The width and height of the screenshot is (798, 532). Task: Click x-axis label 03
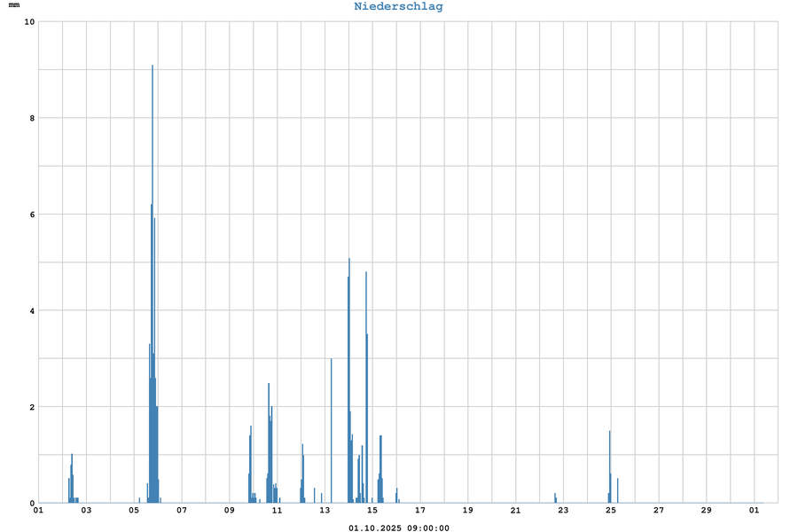[86, 510]
